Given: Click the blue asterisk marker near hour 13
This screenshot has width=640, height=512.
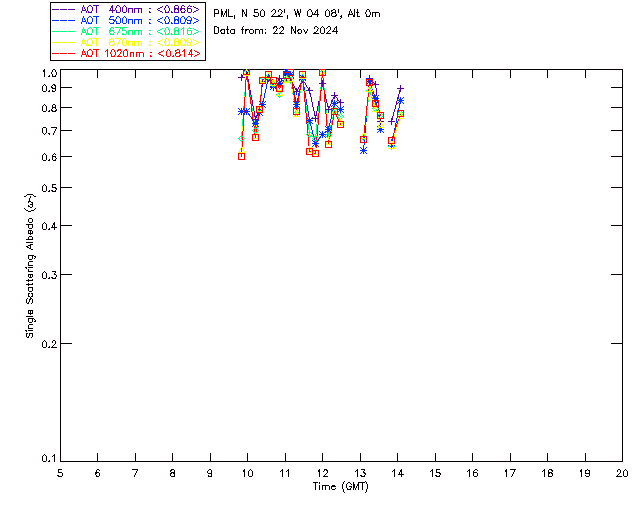Looking at the screenshot, I should tap(364, 151).
